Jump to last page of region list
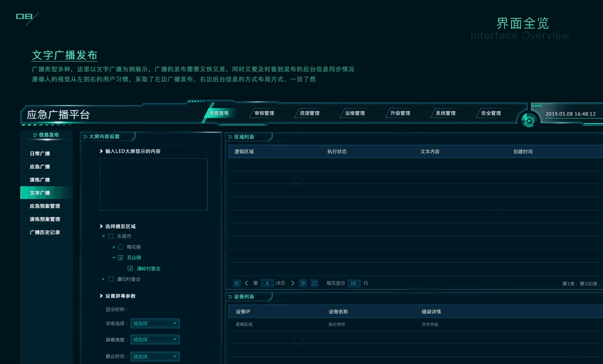 pos(303,283)
